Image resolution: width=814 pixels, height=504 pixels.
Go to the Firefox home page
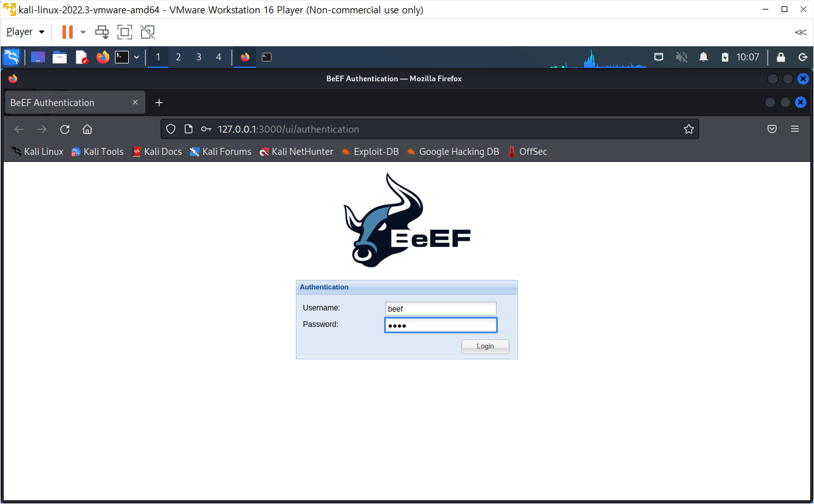[88, 129]
